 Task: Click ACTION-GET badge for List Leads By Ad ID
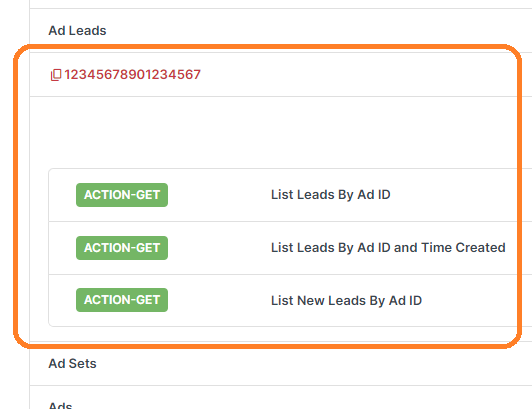tap(122, 195)
